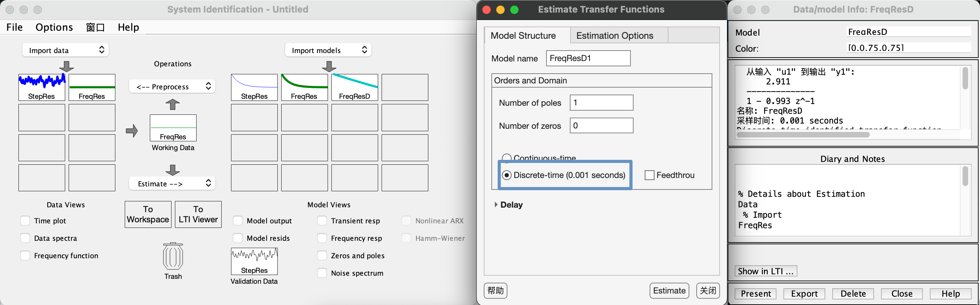Click the 关闭 button
Image resolution: width=980 pixels, height=305 pixels.
708,291
